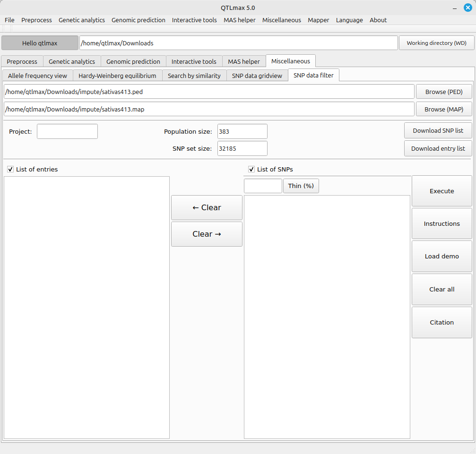
Task: Open the Preprocess menu
Action: click(36, 20)
